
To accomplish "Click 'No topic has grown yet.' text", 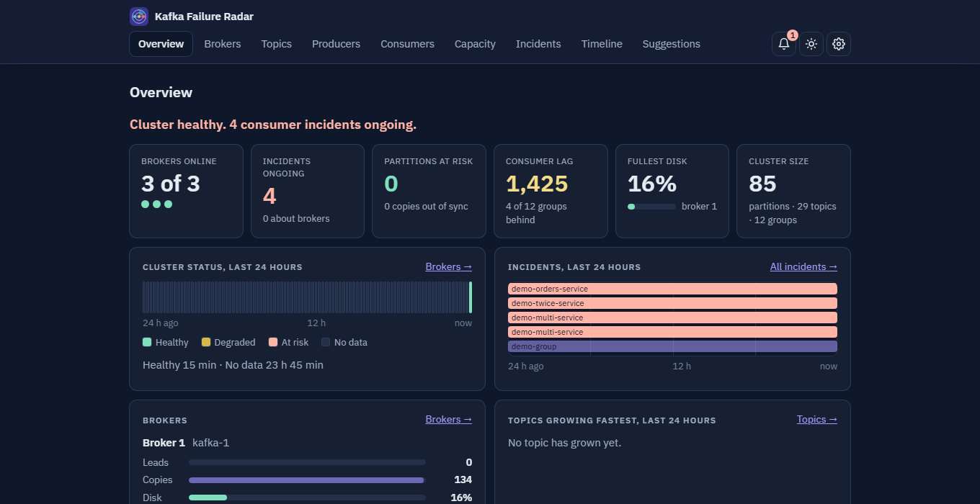I will tap(564, 443).
